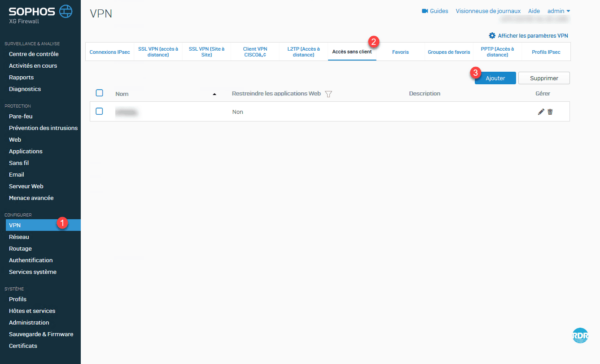600x364 pixels.
Task: Select VPN in sidebar
Action: tap(43, 225)
